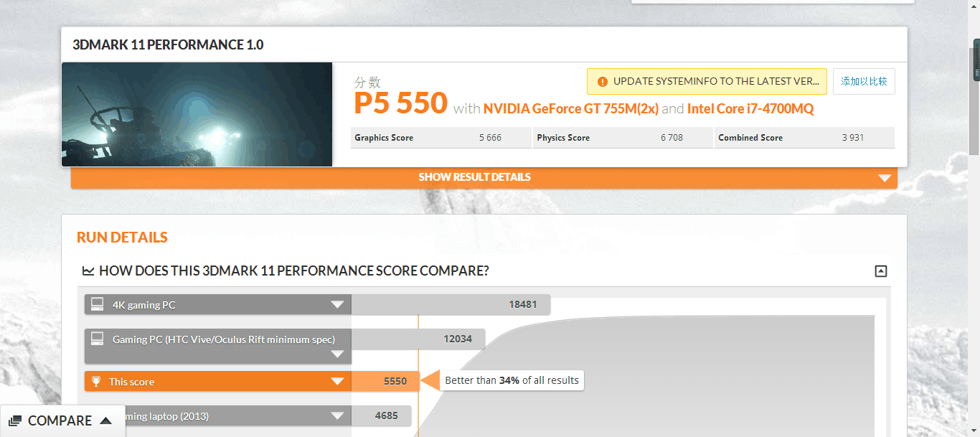Click the down arrow on SHOW RESULT DETAILS bar
Viewport: 980px width, 437px height.
click(x=884, y=178)
